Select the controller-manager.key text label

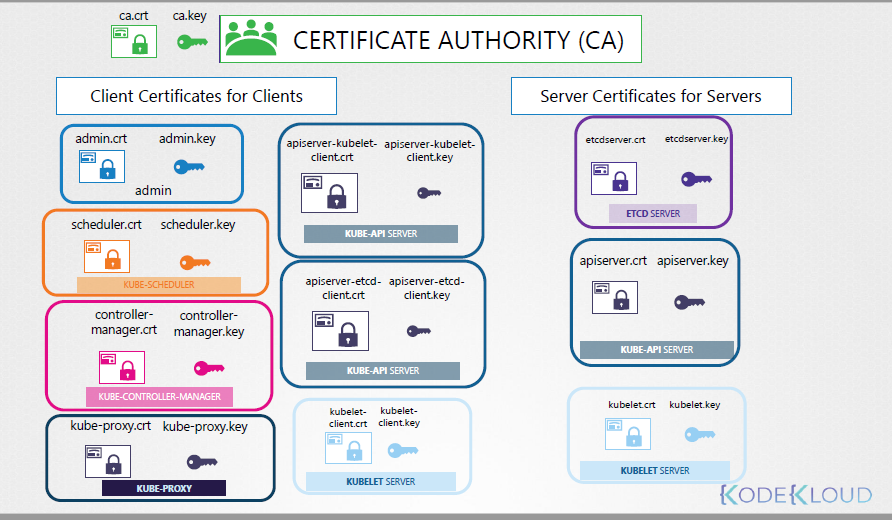click(209, 324)
